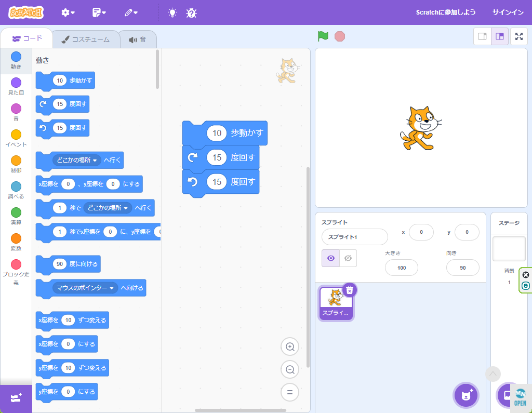Click the block palette vertical scrollbar
The image size is (532, 413).
[157, 69]
